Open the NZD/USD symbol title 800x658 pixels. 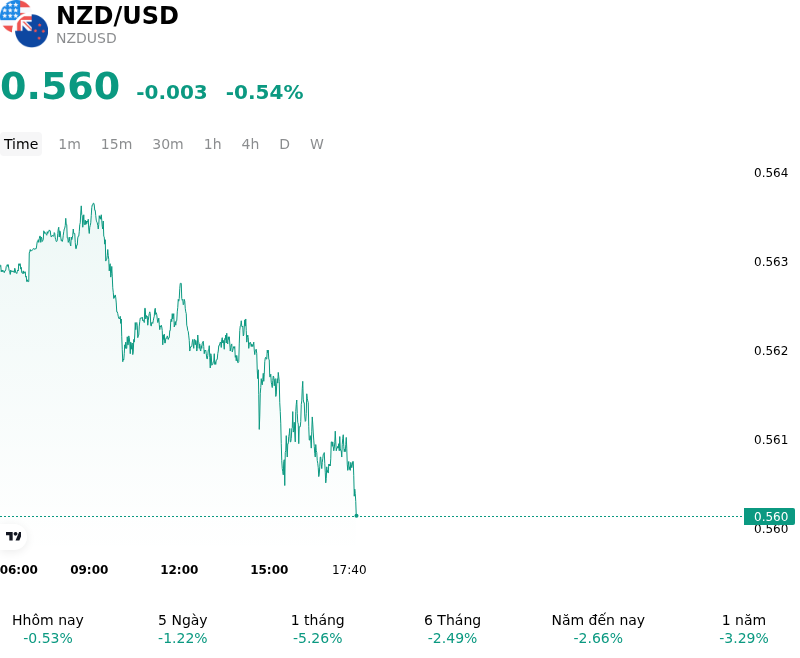(x=117, y=16)
